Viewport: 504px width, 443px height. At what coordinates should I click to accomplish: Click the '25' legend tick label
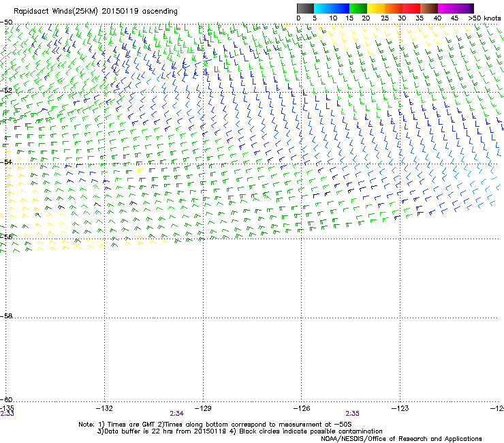(x=385, y=18)
